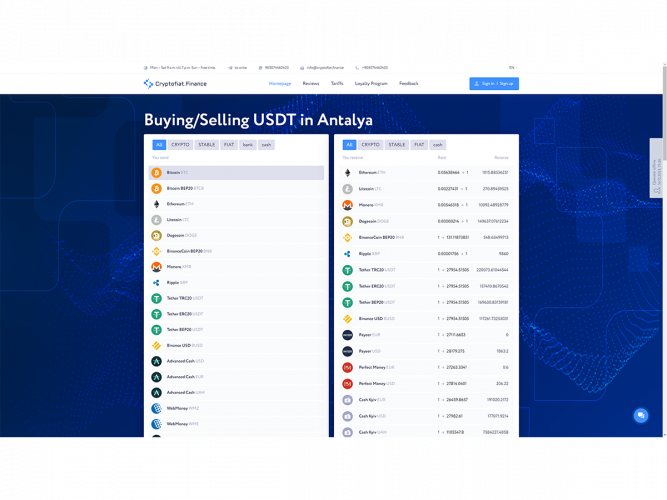Screen dimensions: 667x500
Task: Switch to CRYPTO filter in the send panel
Action: pos(180,145)
